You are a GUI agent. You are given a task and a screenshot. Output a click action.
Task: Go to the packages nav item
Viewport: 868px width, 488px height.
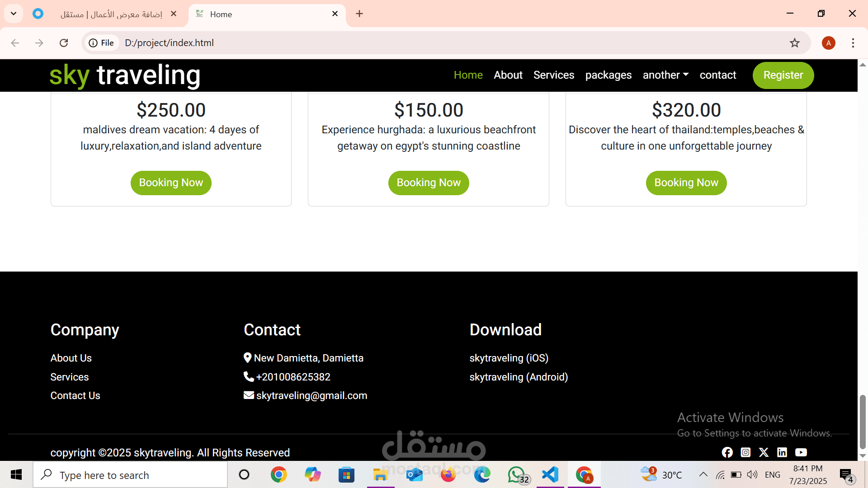click(x=608, y=75)
